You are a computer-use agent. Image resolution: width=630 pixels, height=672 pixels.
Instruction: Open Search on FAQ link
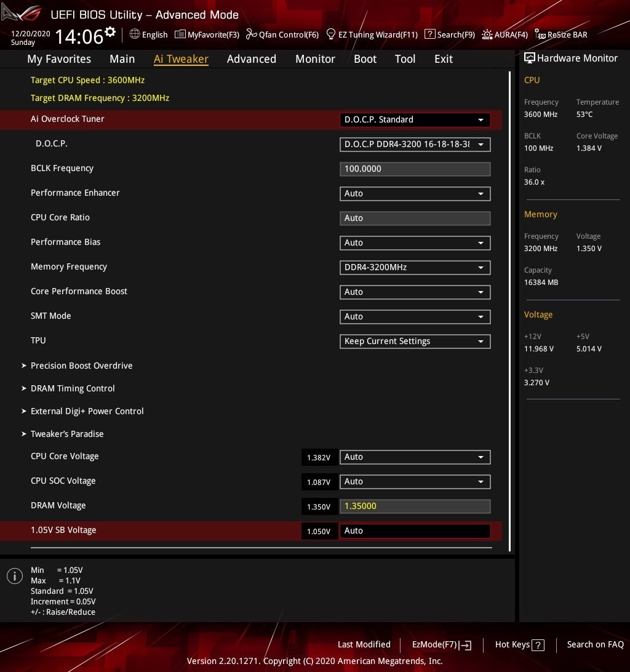tap(596, 644)
